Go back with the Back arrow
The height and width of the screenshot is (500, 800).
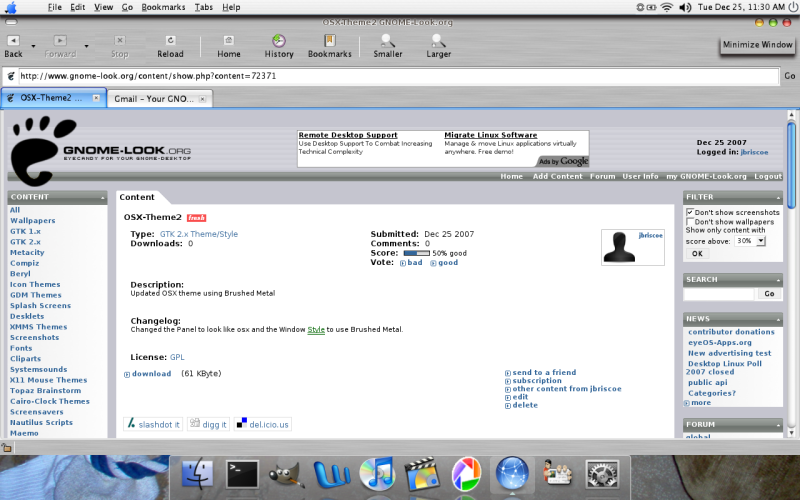(13, 41)
